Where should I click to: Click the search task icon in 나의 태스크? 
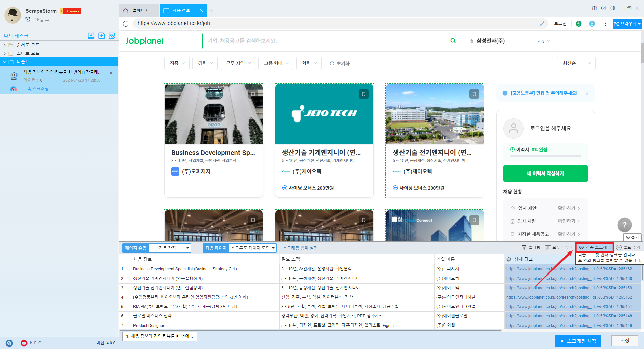(x=112, y=36)
